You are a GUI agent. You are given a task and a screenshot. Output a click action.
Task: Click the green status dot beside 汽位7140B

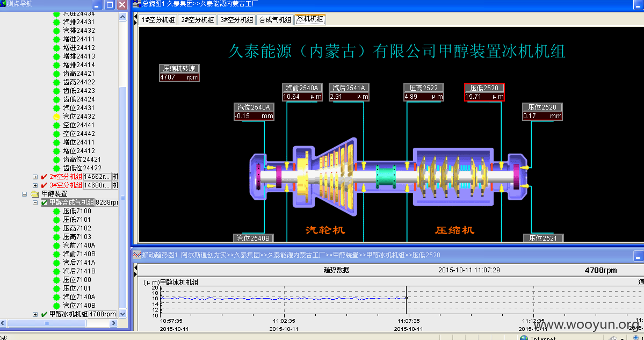(57, 306)
